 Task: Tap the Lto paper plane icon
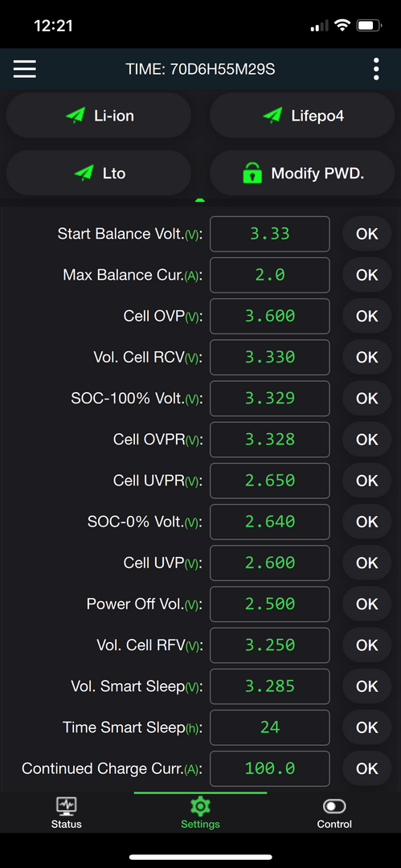84,174
